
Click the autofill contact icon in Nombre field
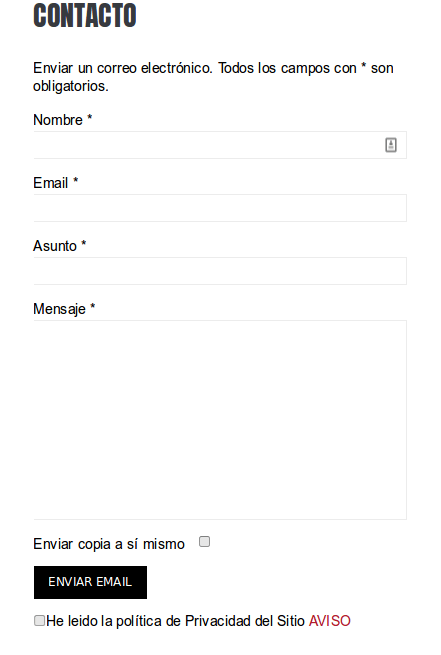click(390, 145)
